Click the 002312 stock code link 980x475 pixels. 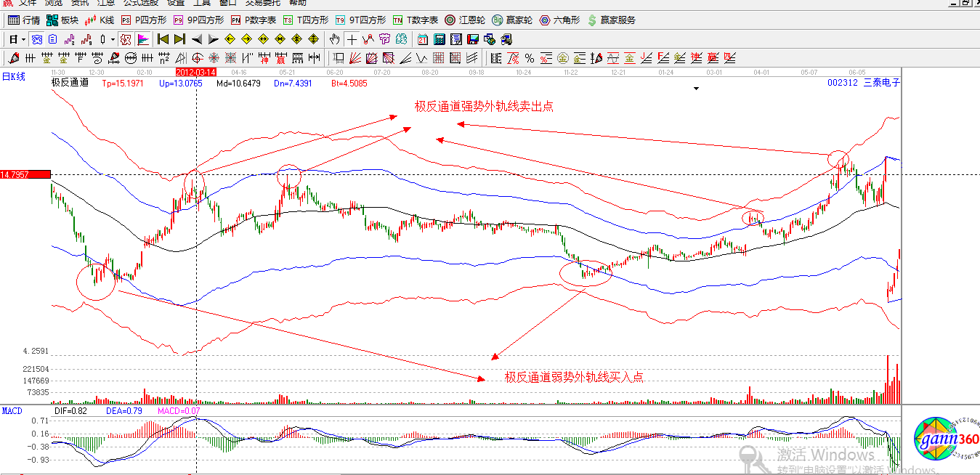(842, 83)
